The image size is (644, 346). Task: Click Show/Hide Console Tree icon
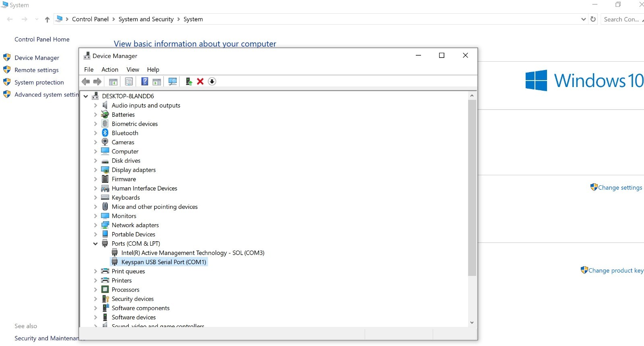coord(113,82)
